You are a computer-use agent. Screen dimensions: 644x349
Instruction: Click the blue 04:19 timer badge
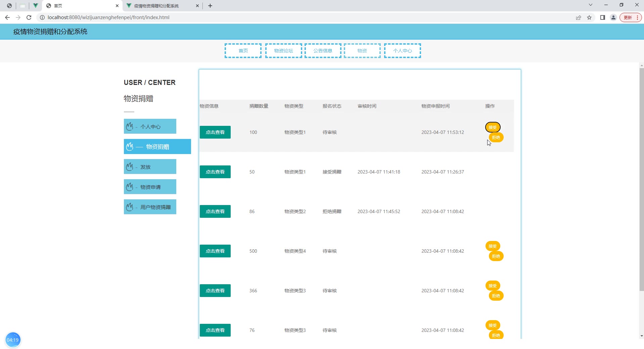pos(13,340)
